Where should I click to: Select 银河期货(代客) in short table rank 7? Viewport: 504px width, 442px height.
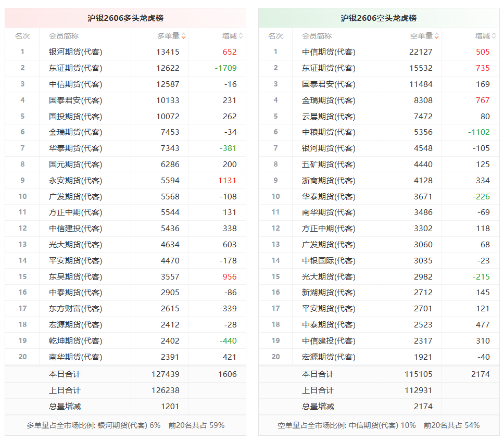tap(329, 148)
